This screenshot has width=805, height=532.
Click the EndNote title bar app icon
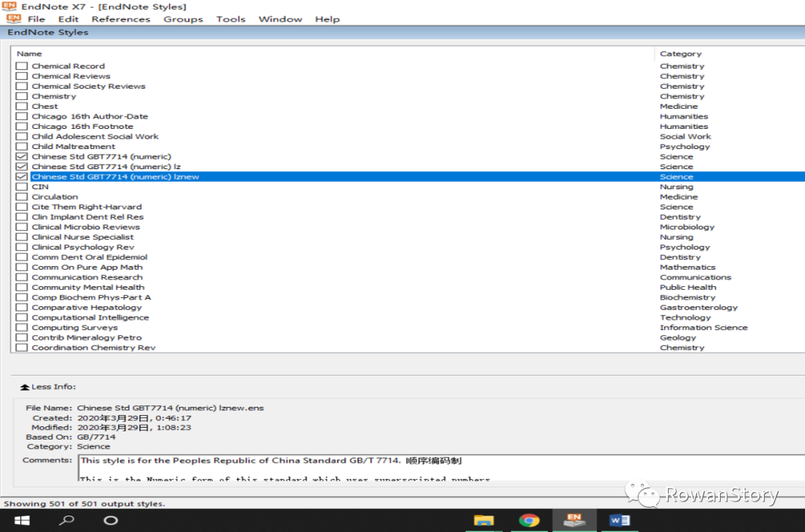tap(9, 6)
